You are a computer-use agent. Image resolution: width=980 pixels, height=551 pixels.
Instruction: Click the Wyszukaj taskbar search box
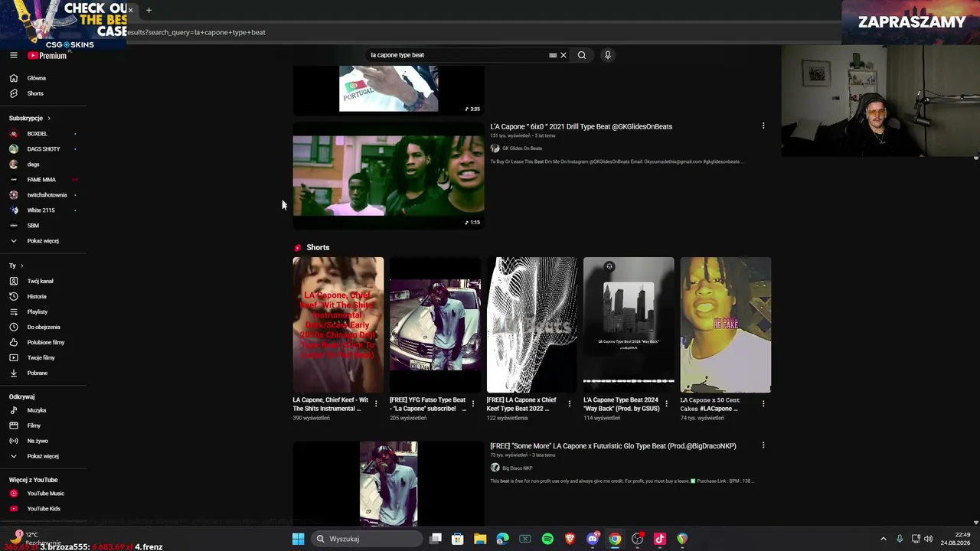point(367,539)
